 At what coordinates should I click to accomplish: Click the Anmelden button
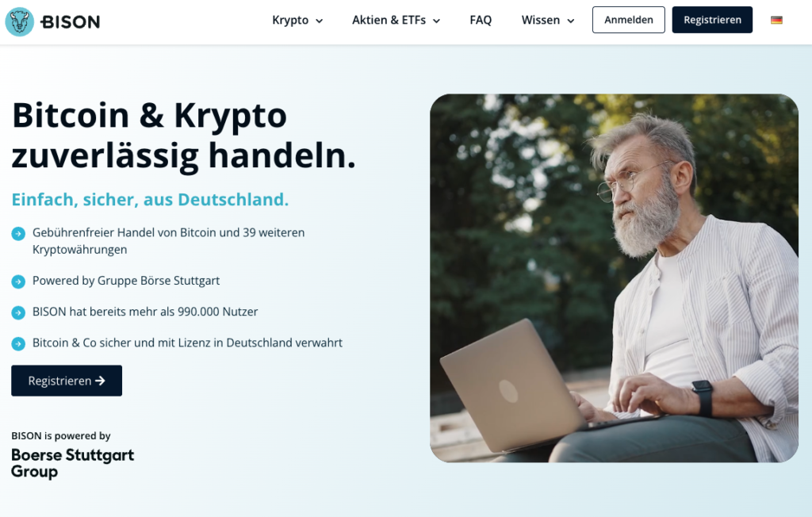click(x=629, y=20)
